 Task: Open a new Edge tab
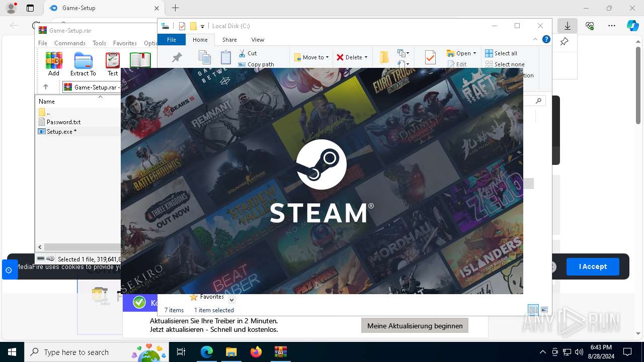click(175, 8)
